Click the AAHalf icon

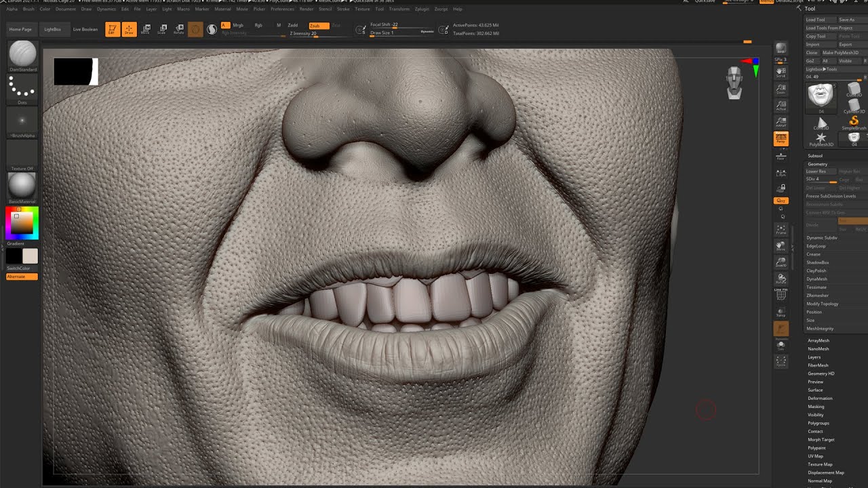tap(781, 121)
